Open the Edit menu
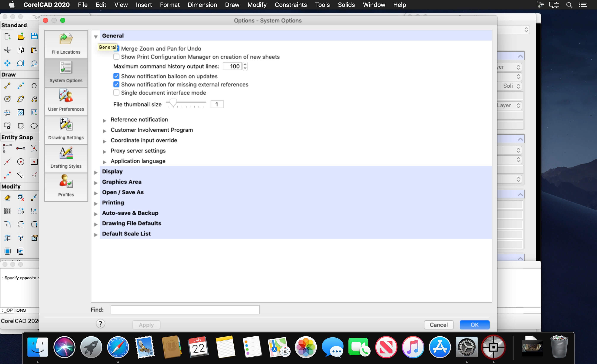This screenshot has width=597, height=364. click(x=101, y=5)
